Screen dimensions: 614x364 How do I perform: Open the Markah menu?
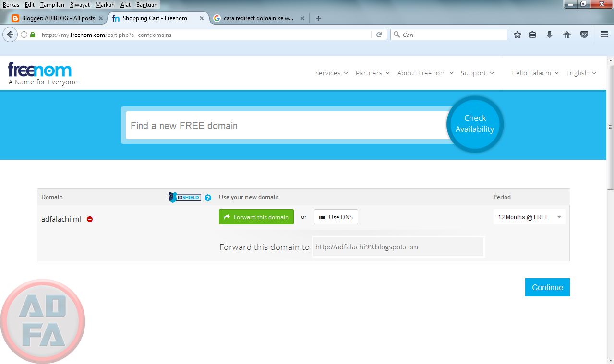105,5
